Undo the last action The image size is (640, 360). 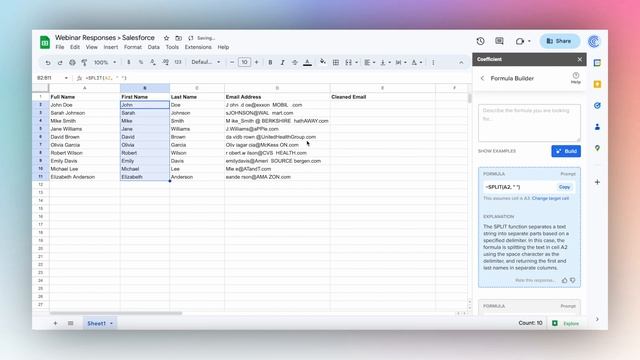pyautogui.click(x=48, y=62)
